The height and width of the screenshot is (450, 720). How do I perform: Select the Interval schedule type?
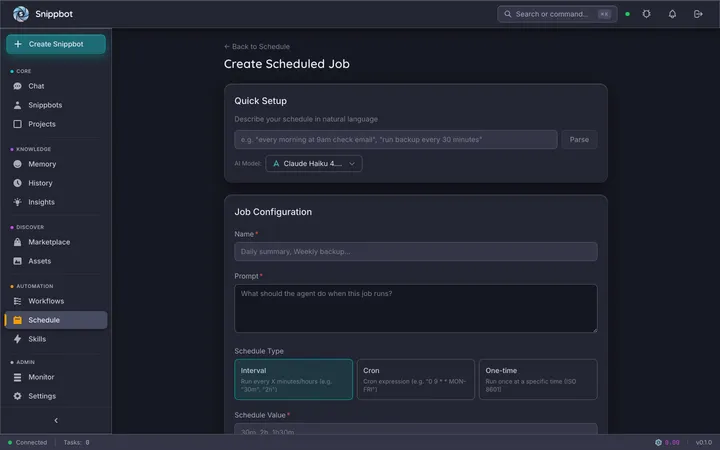click(x=293, y=379)
